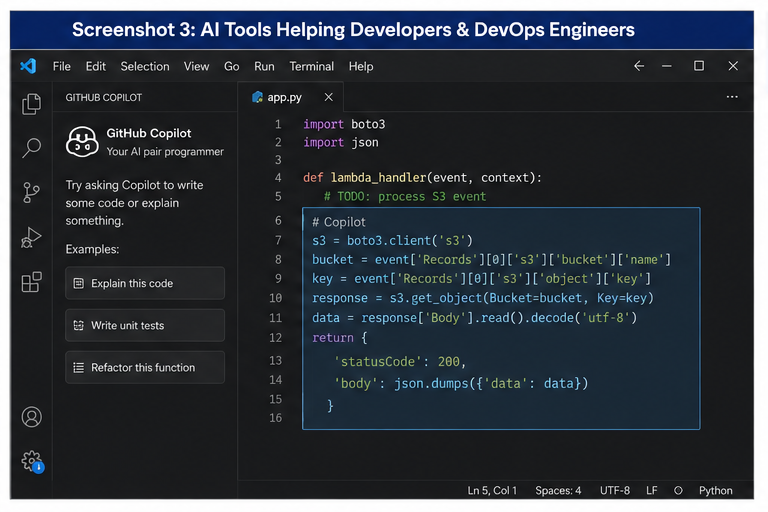Click the 'import json' line

[341, 143]
